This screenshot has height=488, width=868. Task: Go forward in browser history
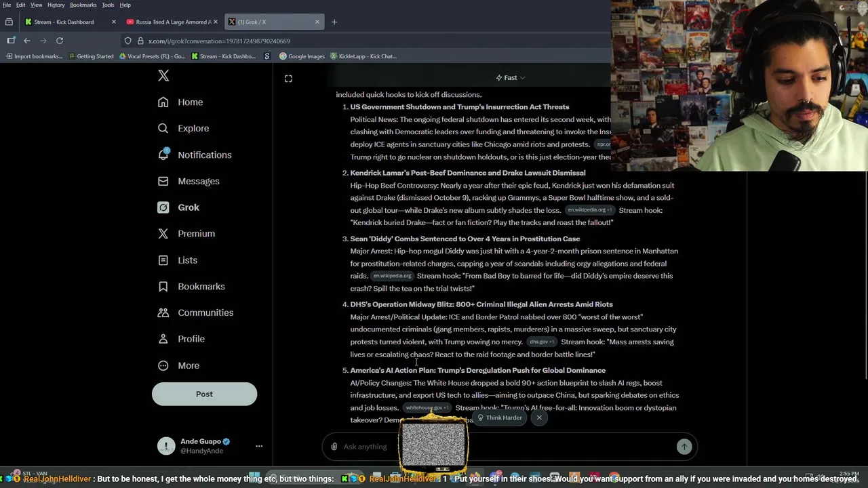click(43, 41)
